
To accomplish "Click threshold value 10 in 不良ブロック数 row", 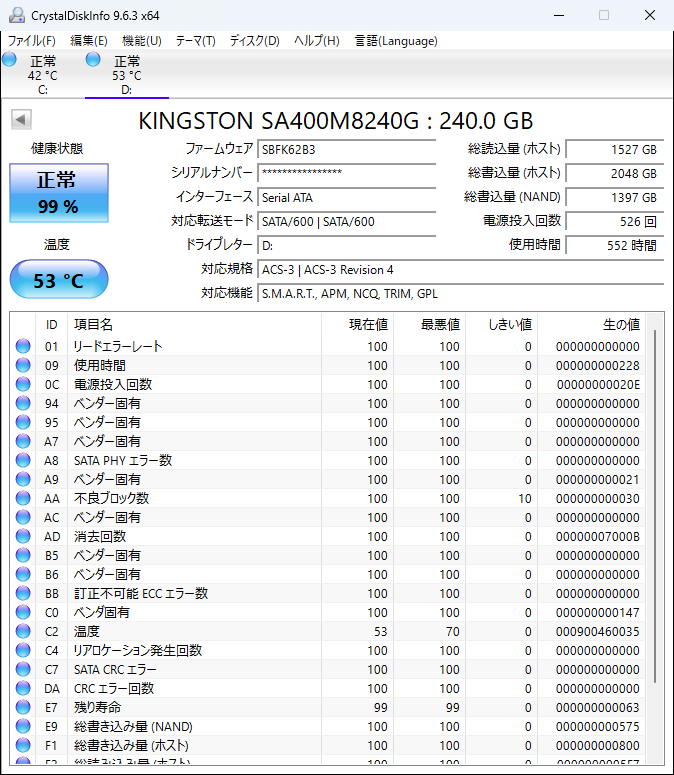I will pos(525,498).
